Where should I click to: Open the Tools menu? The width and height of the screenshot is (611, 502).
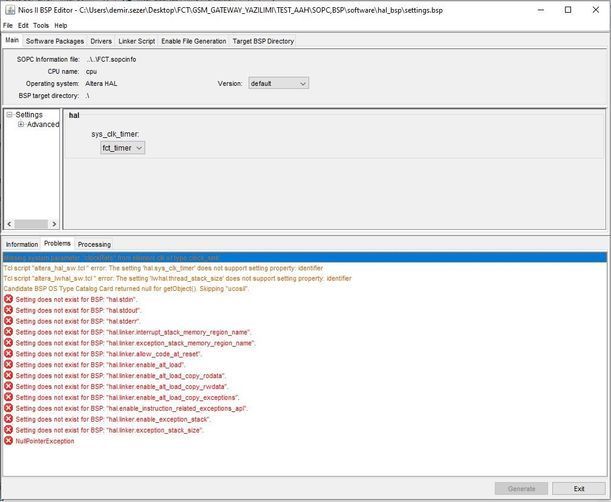click(x=41, y=25)
